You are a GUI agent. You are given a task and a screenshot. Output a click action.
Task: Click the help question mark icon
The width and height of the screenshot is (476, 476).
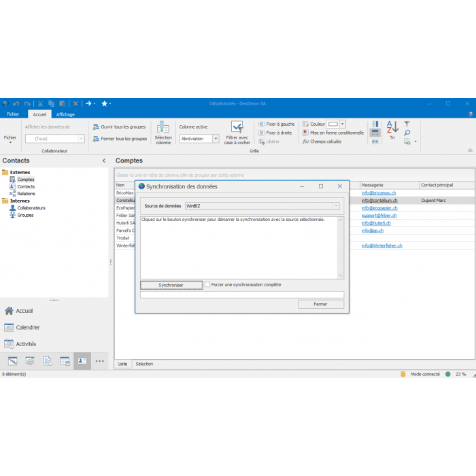point(471,114)
